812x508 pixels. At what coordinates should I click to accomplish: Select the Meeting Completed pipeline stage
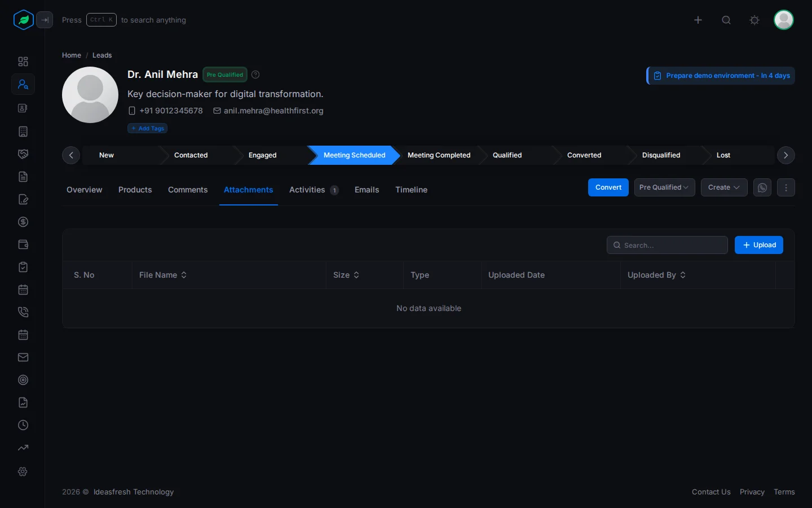(439, 155)
